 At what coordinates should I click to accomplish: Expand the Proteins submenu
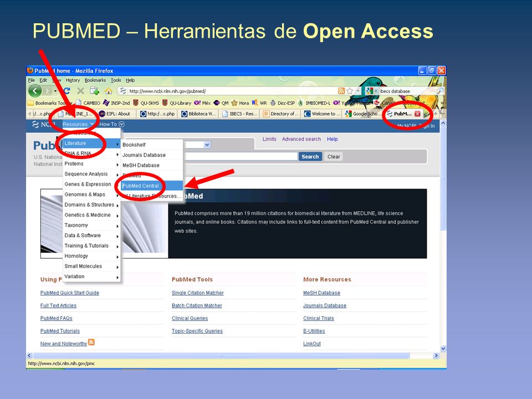coord(91,164)
